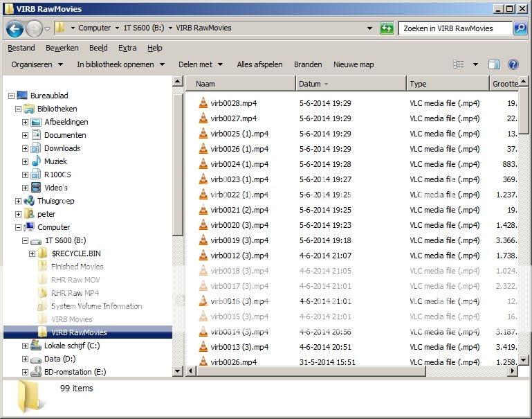Click the Muziek library music note icon
This screenshot has height=419, width=532.
click(x=36, y=161)
